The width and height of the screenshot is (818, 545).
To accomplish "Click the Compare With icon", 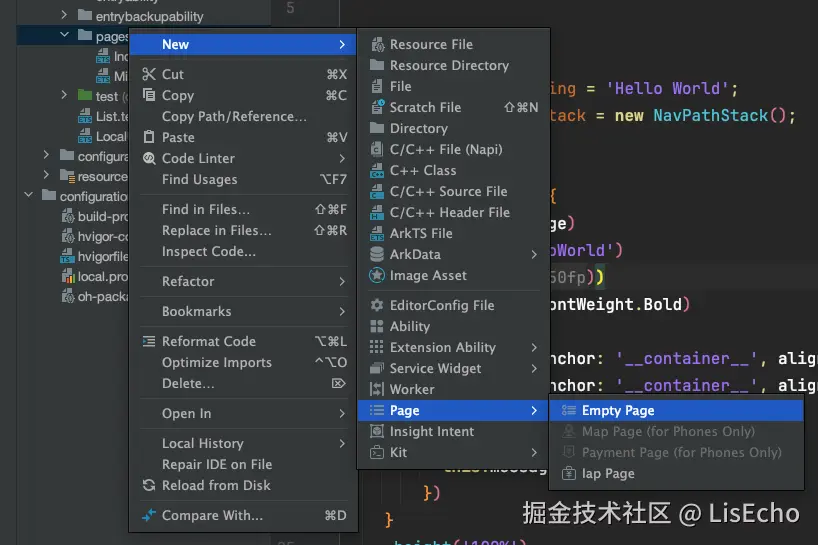I will (x=149, y=515).
